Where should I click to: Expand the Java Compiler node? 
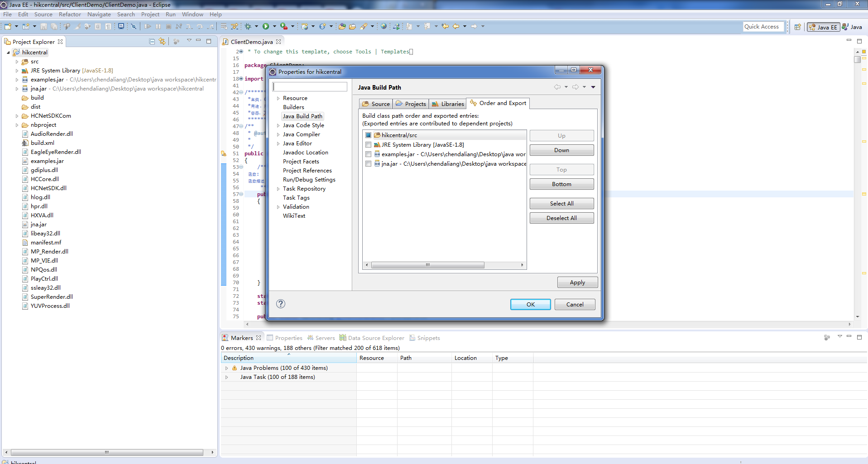(x=278, y=134)
